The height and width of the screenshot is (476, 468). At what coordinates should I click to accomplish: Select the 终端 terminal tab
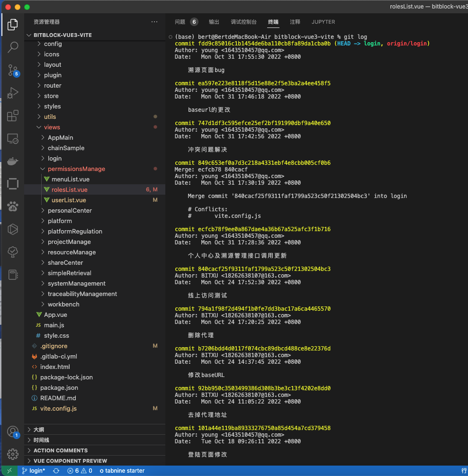[x=273, y=22]
